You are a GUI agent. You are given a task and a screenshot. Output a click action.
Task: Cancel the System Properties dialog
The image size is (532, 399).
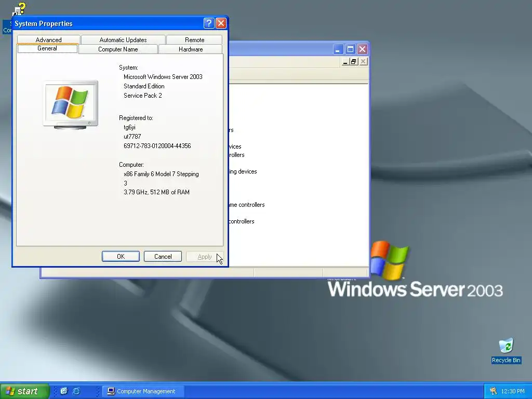163,257
